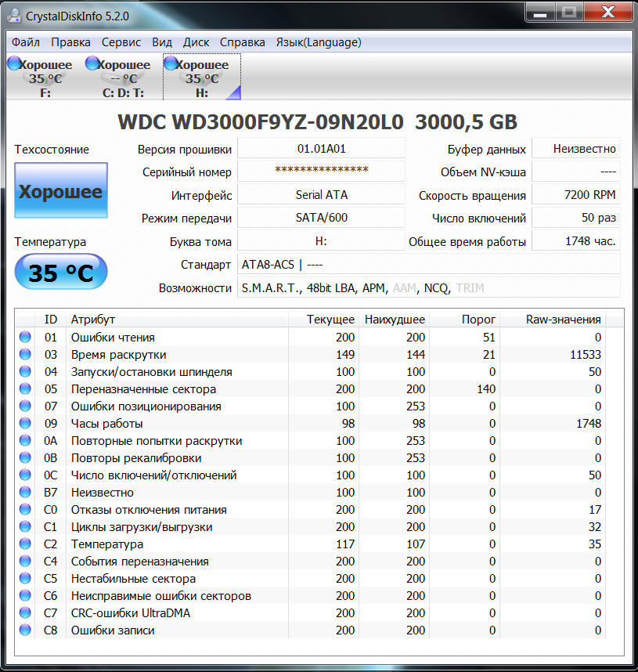This screenshot has height=672, width=638.
Task: Click the status orb for Повторы рекалибровки
Action: click(x=25, y=457)
